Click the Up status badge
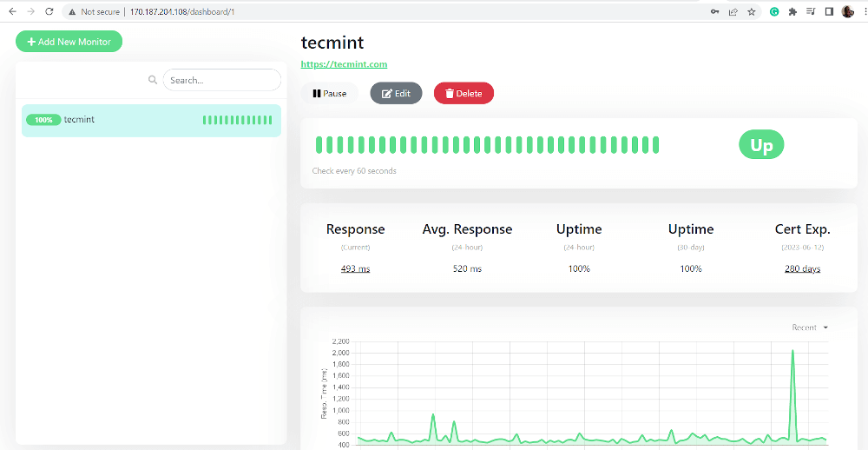Screen dimensions: 868x450 click(761, 144)
